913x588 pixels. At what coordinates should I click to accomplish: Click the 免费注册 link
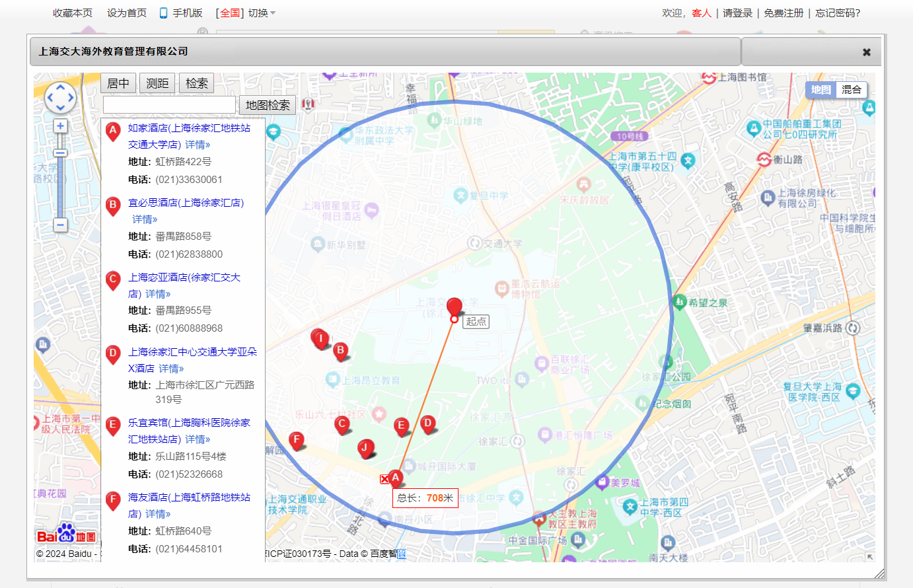click(784, 13)
